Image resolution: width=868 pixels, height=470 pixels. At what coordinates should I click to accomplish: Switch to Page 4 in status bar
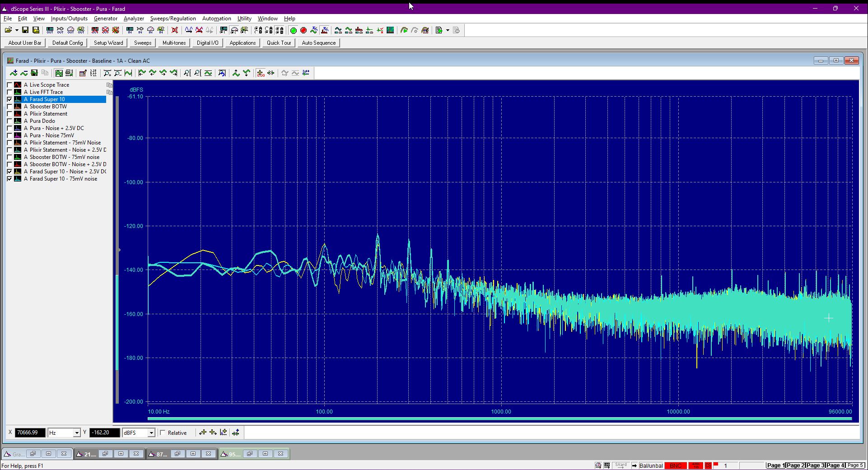835,465
